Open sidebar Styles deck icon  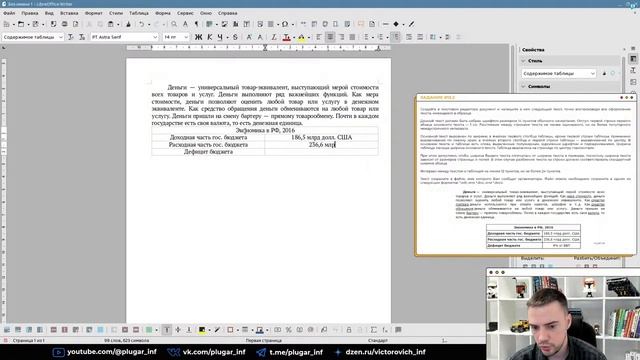633,71
